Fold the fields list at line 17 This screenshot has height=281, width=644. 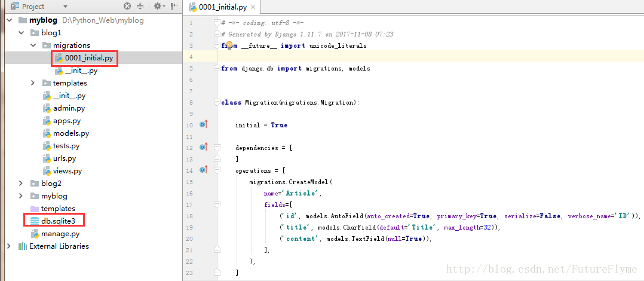pyautogui.click(x=217, y=204)
